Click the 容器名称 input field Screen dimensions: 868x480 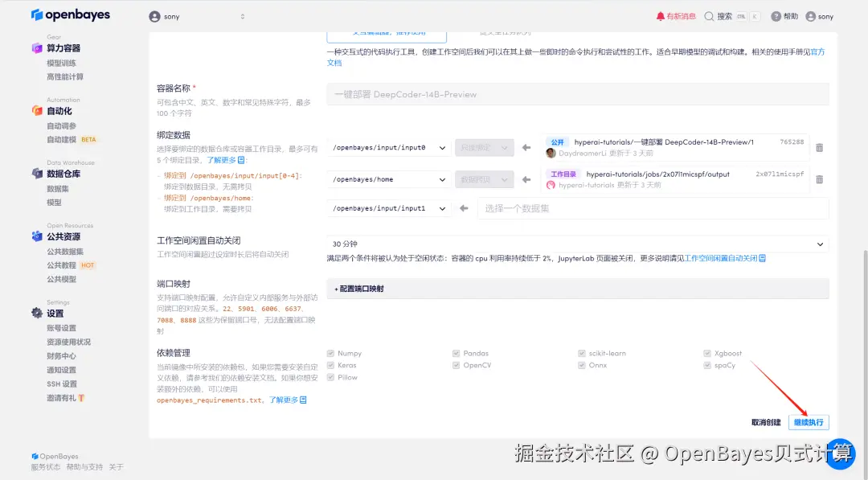[577, 95]
